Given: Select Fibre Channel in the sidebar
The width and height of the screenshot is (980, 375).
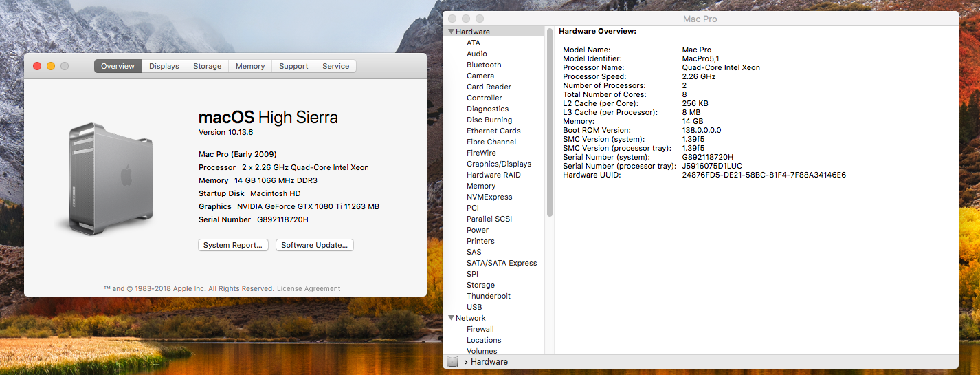Looking at the screenshot, I should (x=491, y=142).
